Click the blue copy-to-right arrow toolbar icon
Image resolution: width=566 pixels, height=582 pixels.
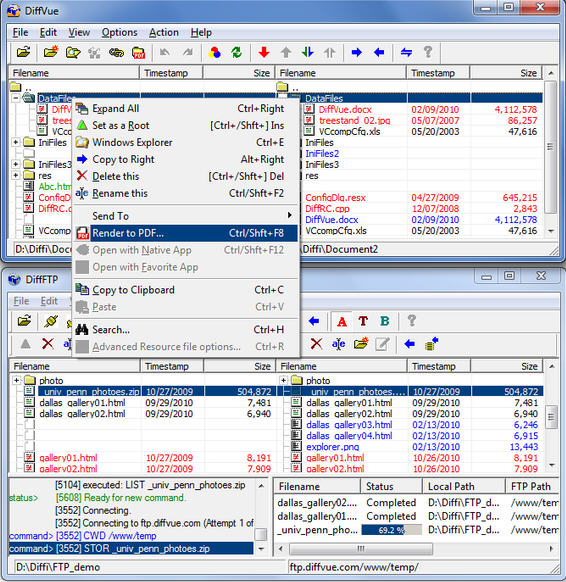[x=357, y=52]
